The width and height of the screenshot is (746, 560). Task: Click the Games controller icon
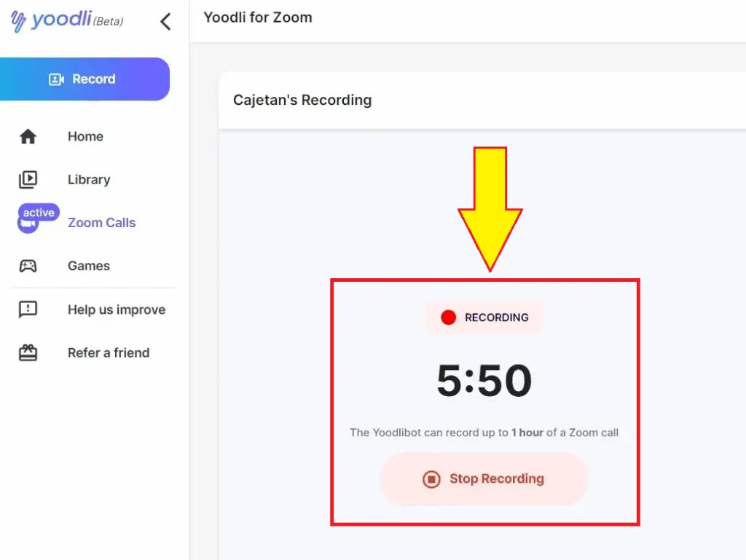tap(28, 266)
